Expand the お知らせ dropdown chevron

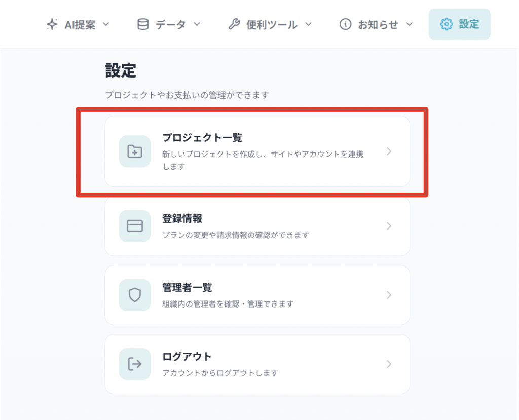pos(410,24)
